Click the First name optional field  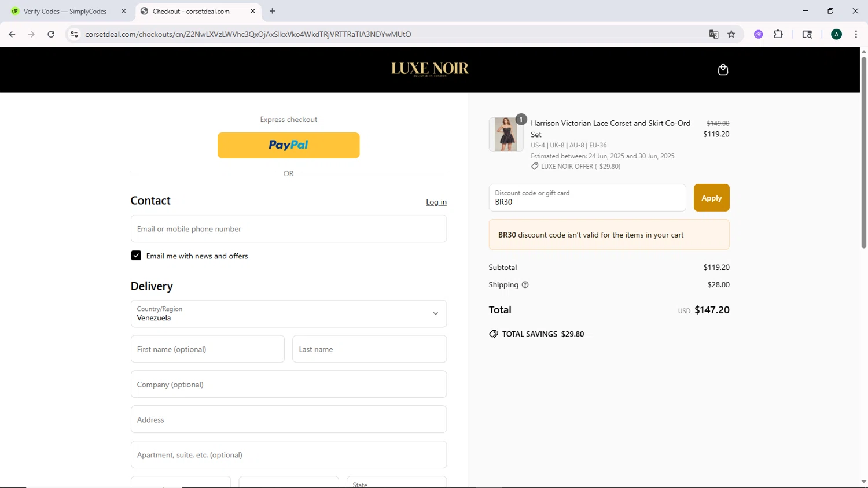(x=208, y=349)
